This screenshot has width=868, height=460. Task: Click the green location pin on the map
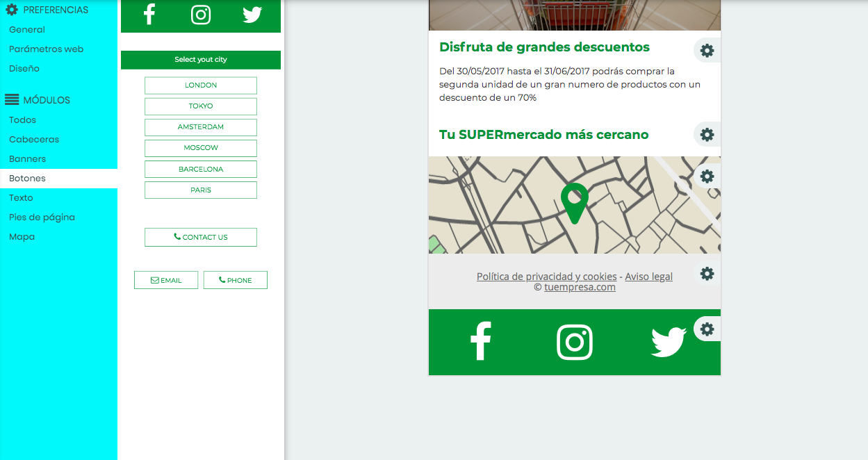point(575,204)
